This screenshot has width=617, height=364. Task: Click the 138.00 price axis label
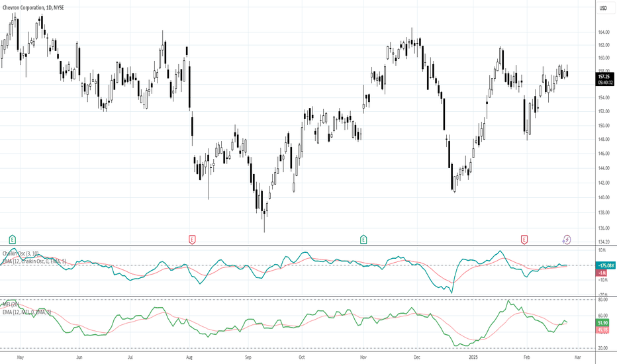coord(604,212)
